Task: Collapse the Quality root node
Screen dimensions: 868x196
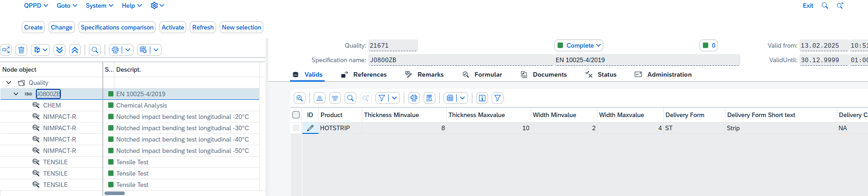Action: coord(9,83)
